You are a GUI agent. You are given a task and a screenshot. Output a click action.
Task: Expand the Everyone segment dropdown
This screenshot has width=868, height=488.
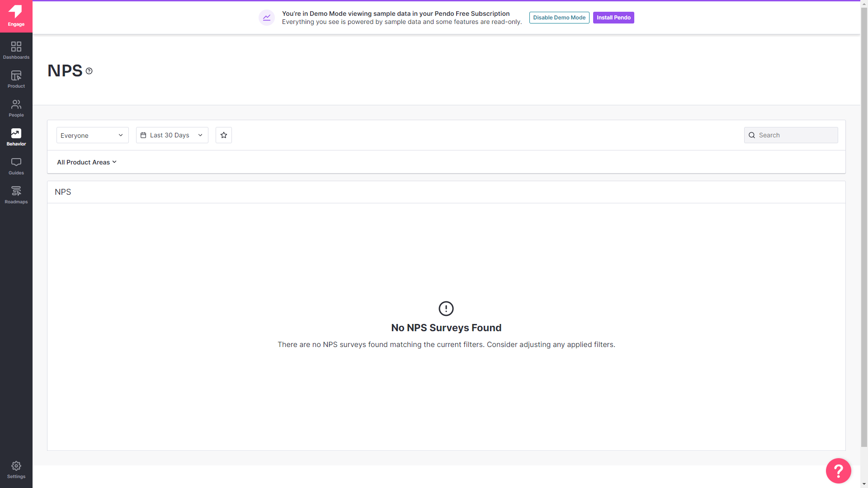point(92,135)
